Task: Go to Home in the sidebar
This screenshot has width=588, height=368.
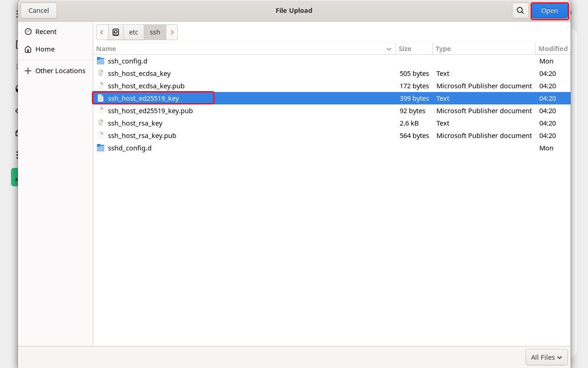Action: click(45, 49)
